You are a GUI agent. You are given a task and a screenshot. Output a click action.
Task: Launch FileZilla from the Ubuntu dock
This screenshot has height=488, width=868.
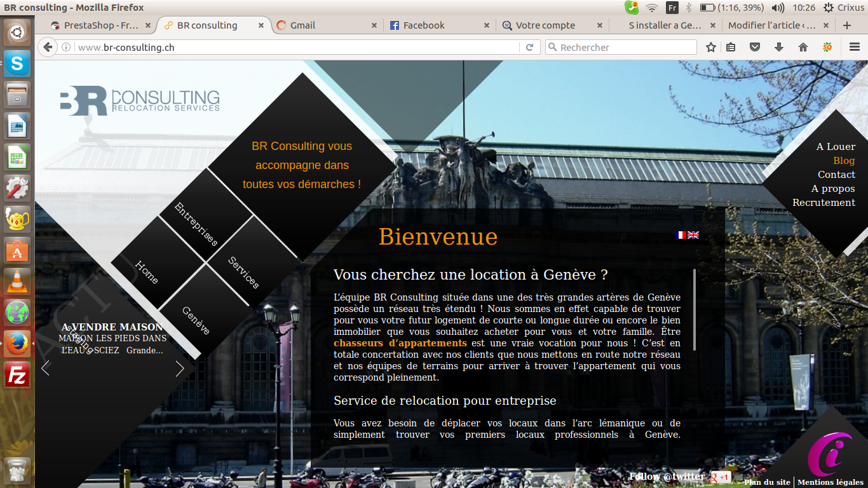17,376
